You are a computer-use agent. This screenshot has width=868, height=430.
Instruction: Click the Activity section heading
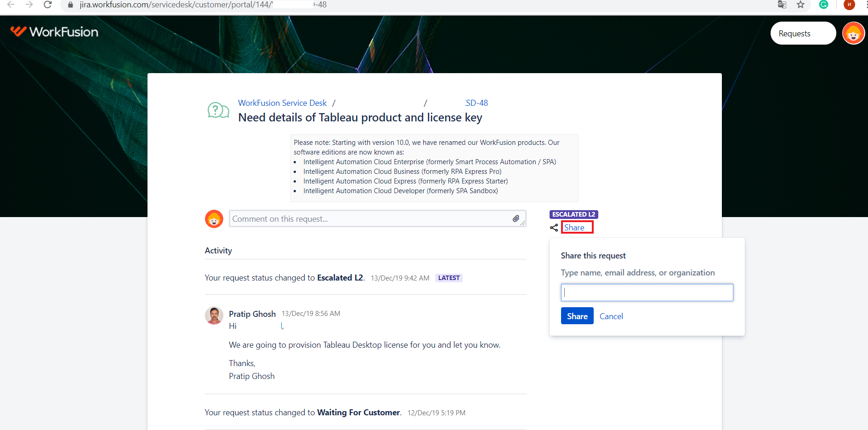218,251
